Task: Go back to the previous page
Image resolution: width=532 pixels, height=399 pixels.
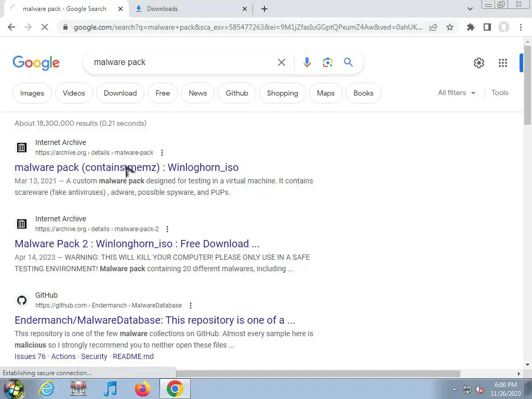Action: tap(11, 27)
